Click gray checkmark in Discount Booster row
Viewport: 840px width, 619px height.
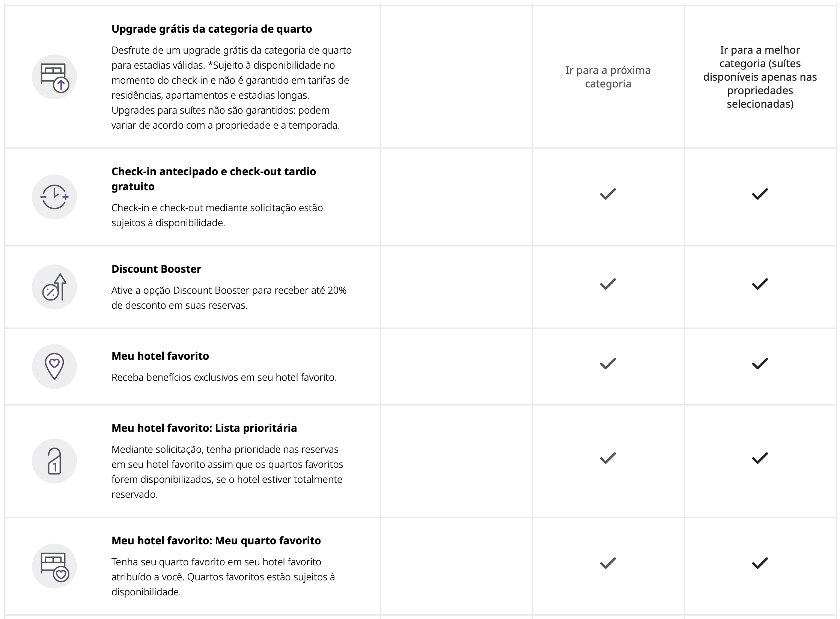point(608,284)
